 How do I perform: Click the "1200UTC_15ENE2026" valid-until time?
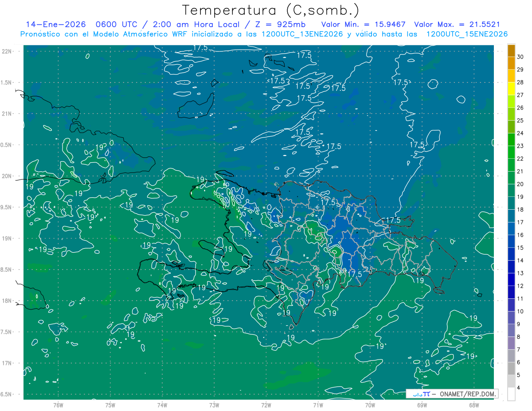pyautogui.click(x=467, y=34)
